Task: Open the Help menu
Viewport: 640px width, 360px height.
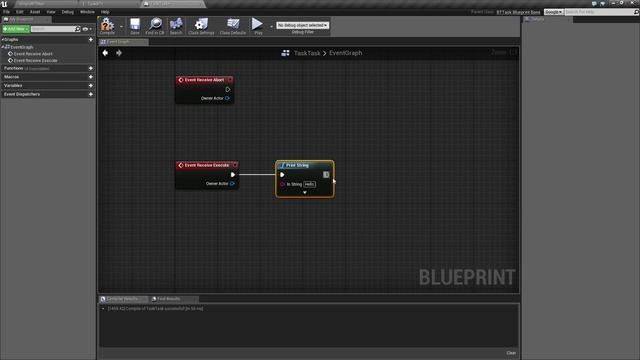Action: [x=105, y=12]
